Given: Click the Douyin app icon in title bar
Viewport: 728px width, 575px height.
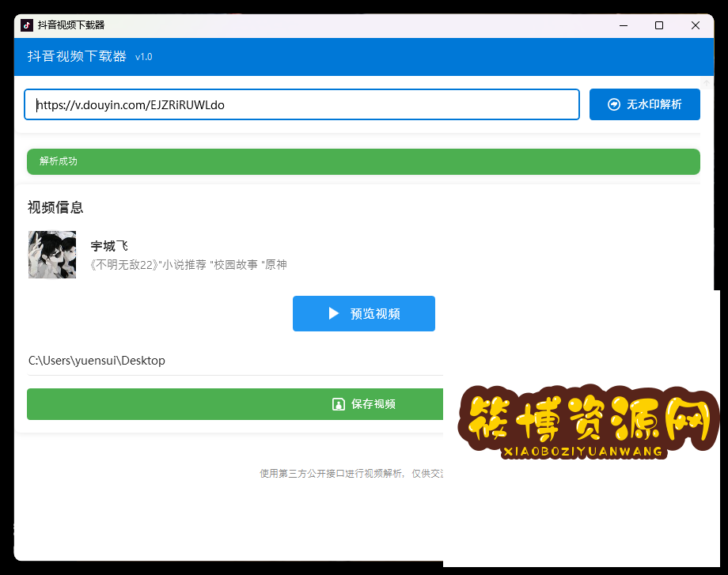Looking at the screenshot, I should point(27,25).
